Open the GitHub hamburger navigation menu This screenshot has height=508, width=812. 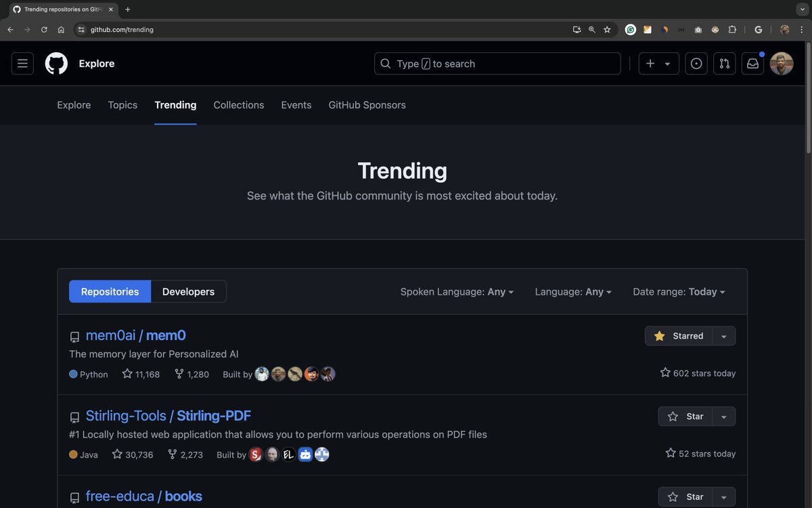[x=22, y=64]
